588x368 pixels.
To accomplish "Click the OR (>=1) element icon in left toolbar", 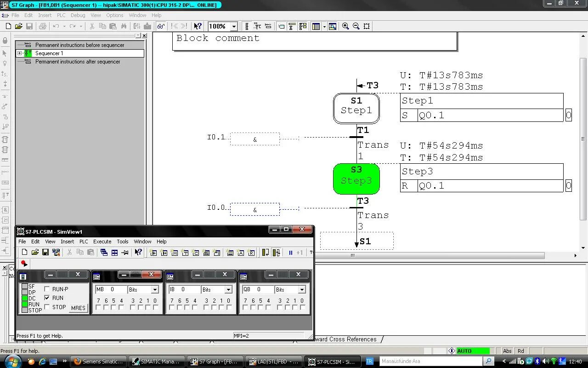I will coord(5,220).
